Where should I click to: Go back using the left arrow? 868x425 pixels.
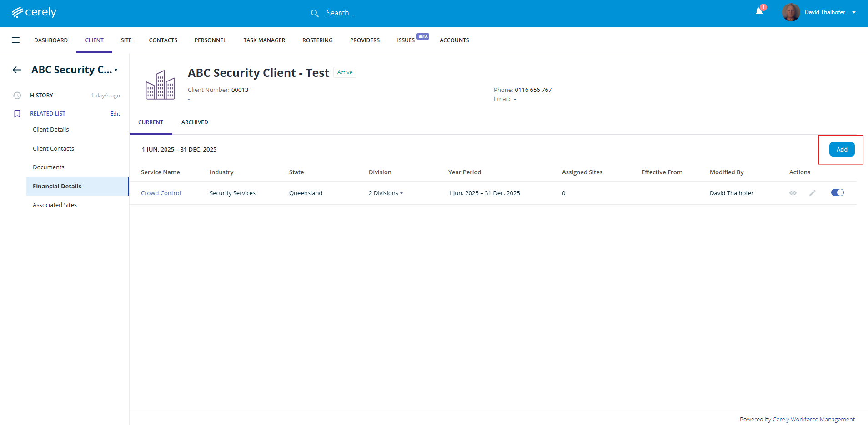coord(17,70)
